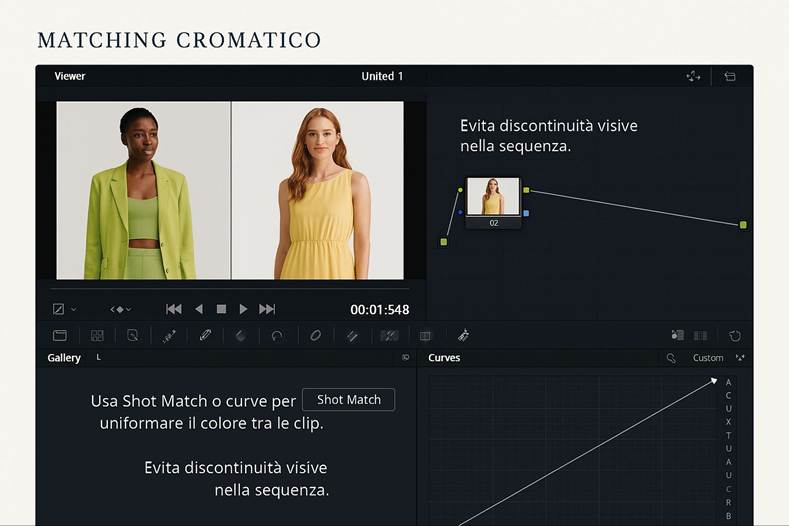
Task: Click the curve's top-right control point
Action: coord(714,380)
